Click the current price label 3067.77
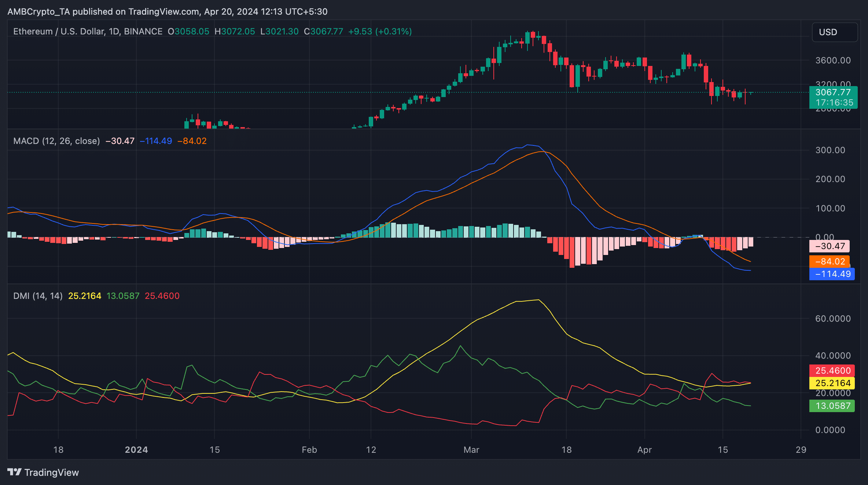Image resolution: width=868 pixels, height=485 pixels. click(x=833, y=92)
